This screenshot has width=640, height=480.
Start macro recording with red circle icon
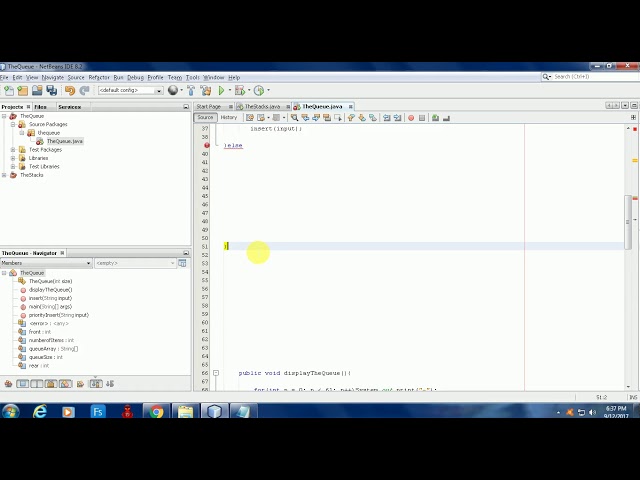coord(411,118)
